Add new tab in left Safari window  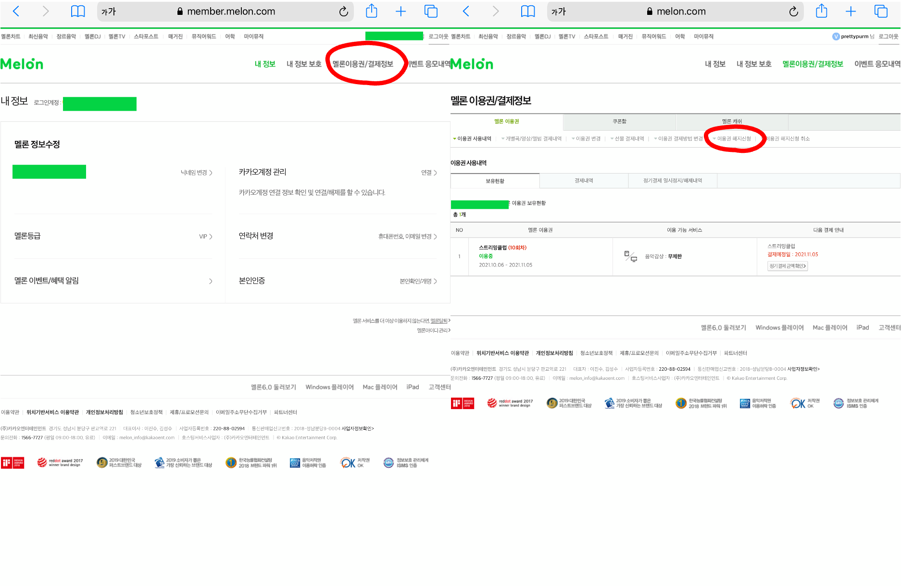400,12
